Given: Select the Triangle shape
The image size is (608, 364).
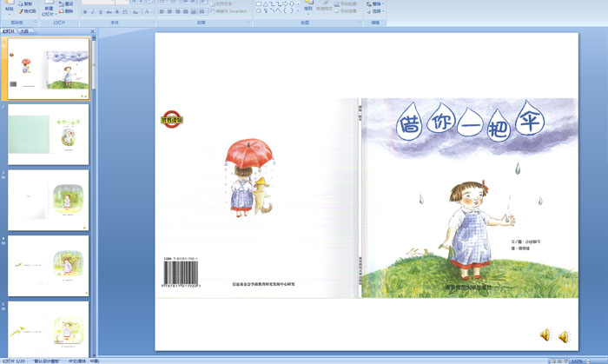Looking at the screenshot, I should click(266, 3).
